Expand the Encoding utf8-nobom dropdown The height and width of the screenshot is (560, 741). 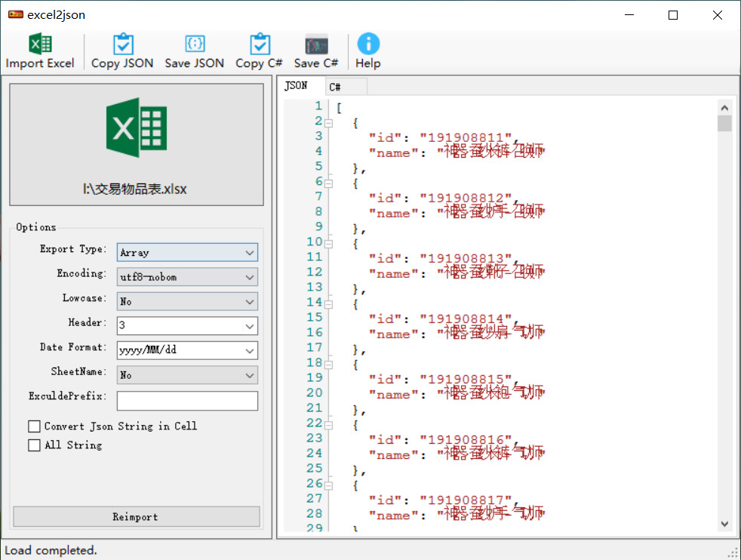click(250, 277)
